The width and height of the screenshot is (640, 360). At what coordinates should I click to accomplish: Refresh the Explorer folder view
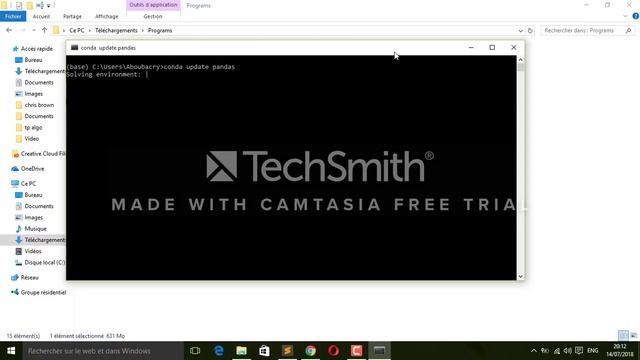[x=530, y=31]
